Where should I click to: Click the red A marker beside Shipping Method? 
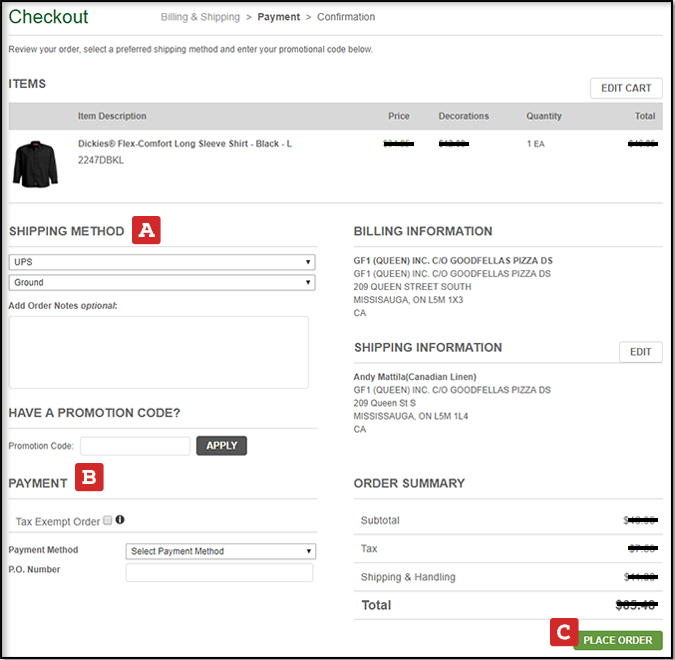[146, 230]
